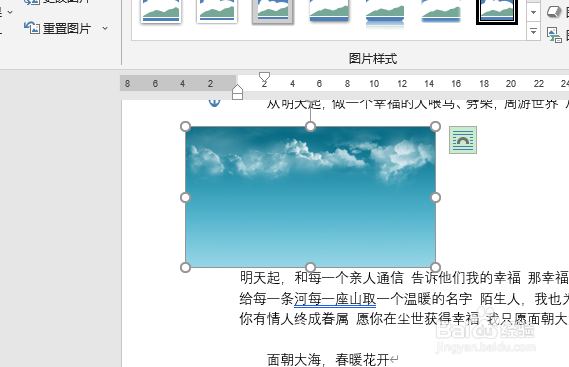
Task: Click the top-middle sizing handle of the picture
Action: [x=310, y=127]
